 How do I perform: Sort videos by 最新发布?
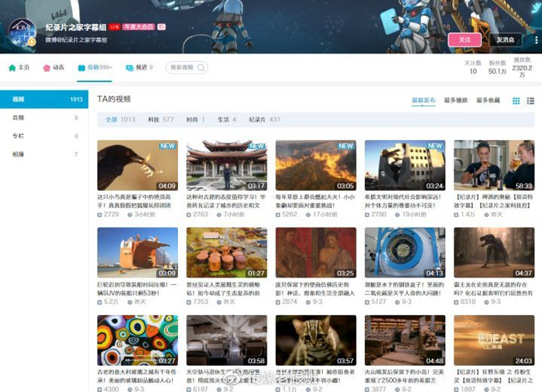pos(424,101)
